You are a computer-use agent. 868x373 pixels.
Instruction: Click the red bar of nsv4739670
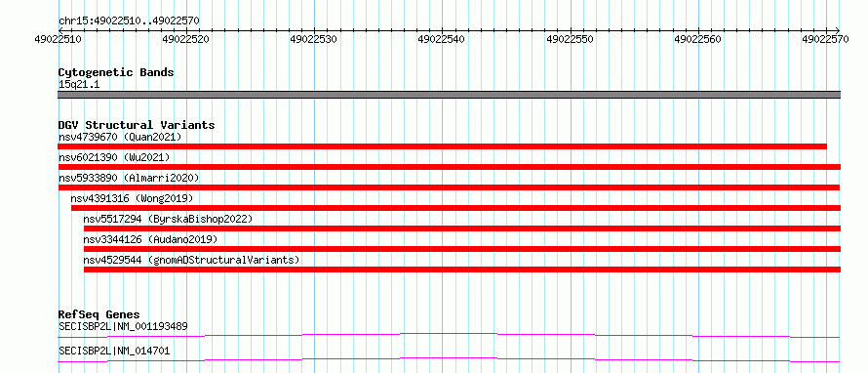pos(442,146)
